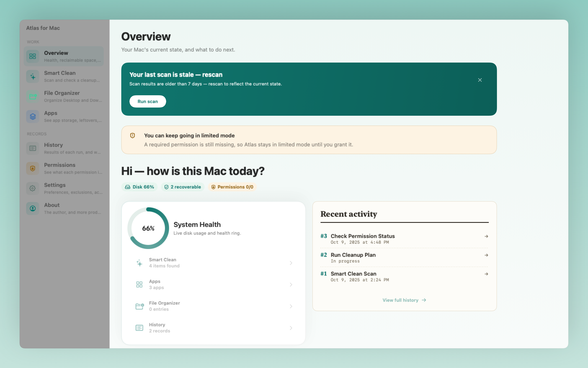Open History row chevron showing 2 records
This screenshot has width=588, height=368.
[291, 328]
